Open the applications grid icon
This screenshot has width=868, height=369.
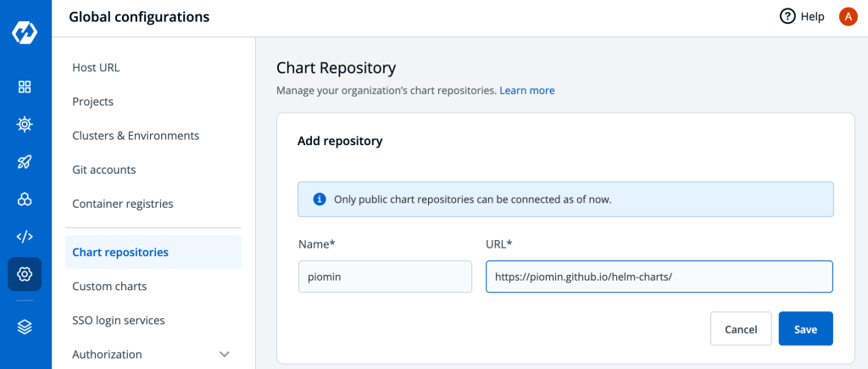[25, 87]
